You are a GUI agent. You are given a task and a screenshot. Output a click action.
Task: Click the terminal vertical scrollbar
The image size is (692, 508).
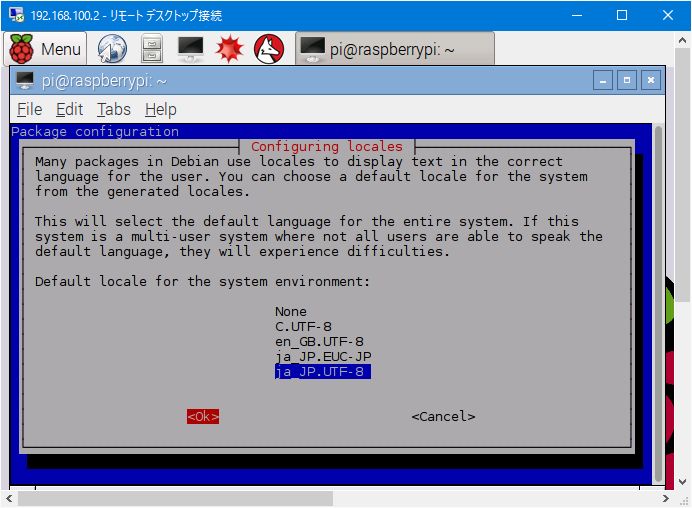pyautogui.click(x=658, y=304)
